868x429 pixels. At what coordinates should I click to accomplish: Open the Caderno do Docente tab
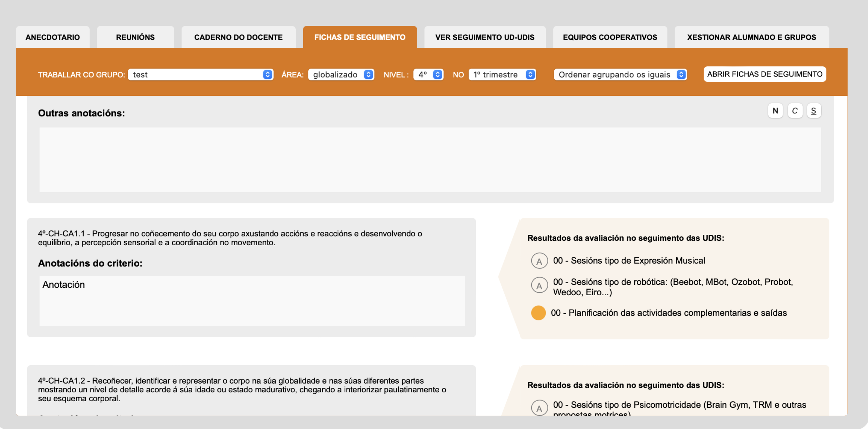coord(238,37)
